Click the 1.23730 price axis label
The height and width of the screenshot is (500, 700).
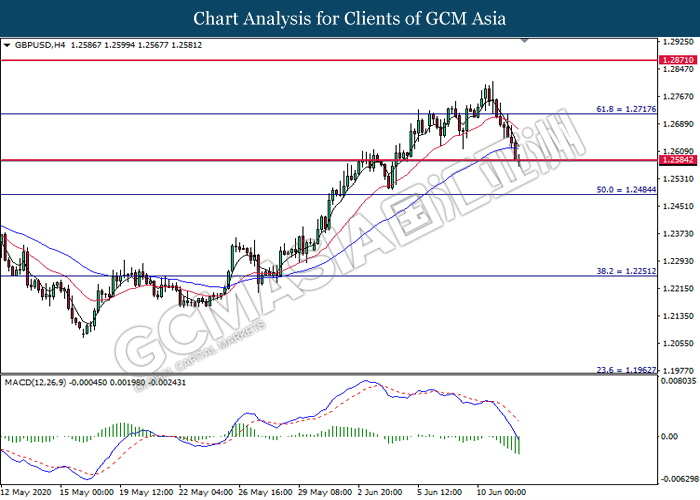[678, 233]
